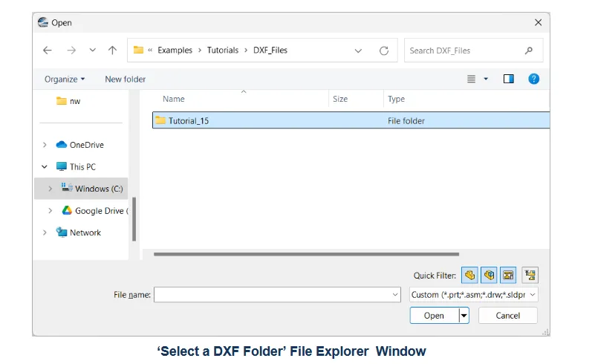Image resolution: width=595 pixels, height=364 pixels.
Task: Click the Tutorials breadcrumb
Action: click(x=223, y=50)
